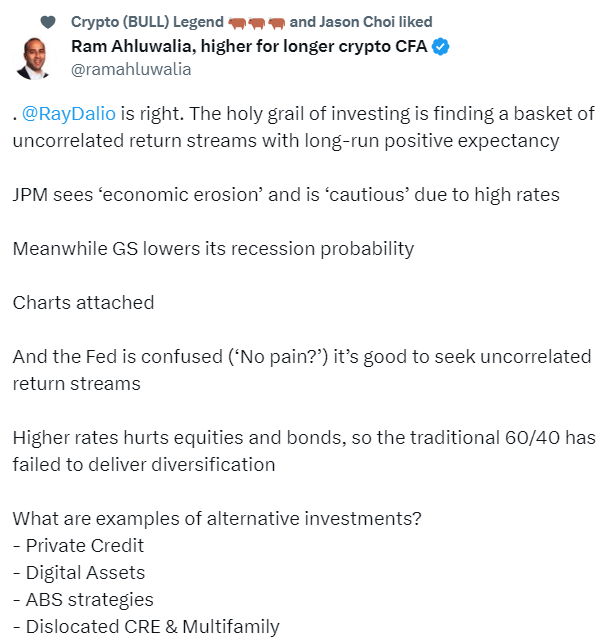The height and width of the screenshot is (640, 610).
Task: Open Crypto (BULL) Legend's profile
Action: pyautogui.click(x=147, y=22)
